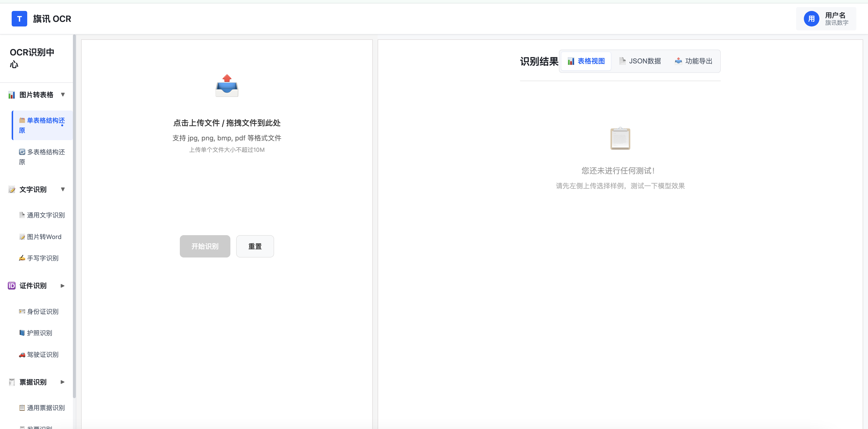Expand the 票据识别 section arrow
Screen dimensions: 868x429
(62, 382)
